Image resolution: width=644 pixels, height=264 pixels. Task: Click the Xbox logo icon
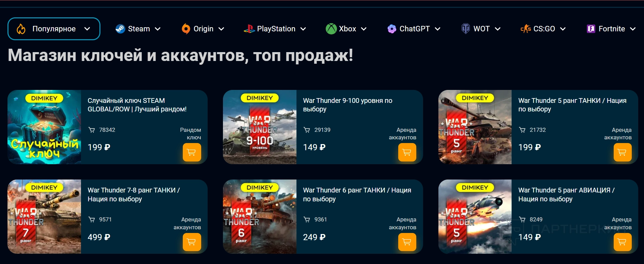point(331,29)
